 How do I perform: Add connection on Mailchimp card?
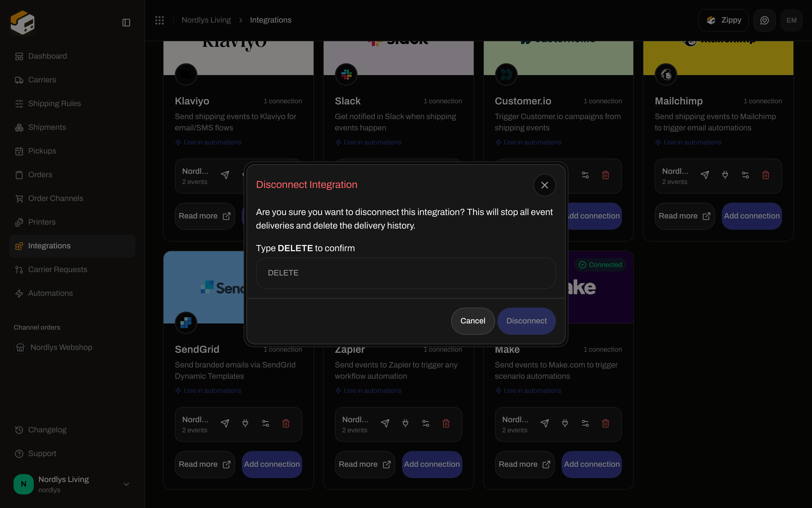pos(752,216)
